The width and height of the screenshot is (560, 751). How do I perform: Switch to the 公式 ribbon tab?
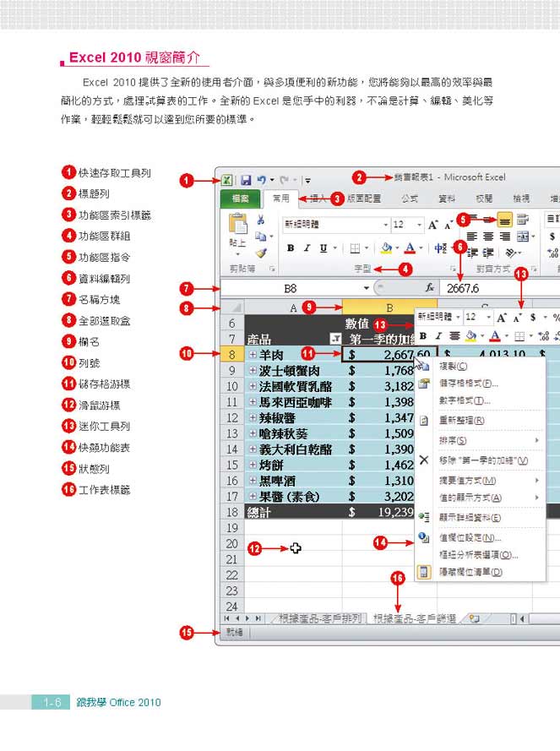click(x=410, y=199)
